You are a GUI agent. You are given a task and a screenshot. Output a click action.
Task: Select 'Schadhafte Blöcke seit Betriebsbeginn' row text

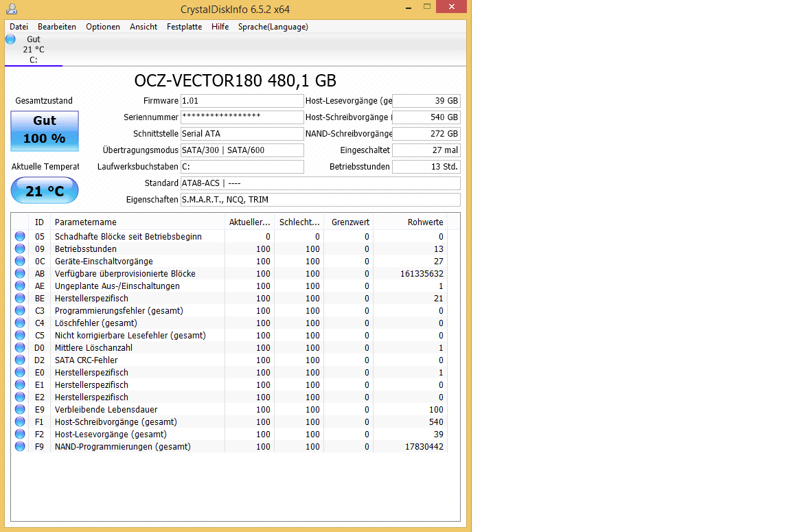(x=128, y=237)
